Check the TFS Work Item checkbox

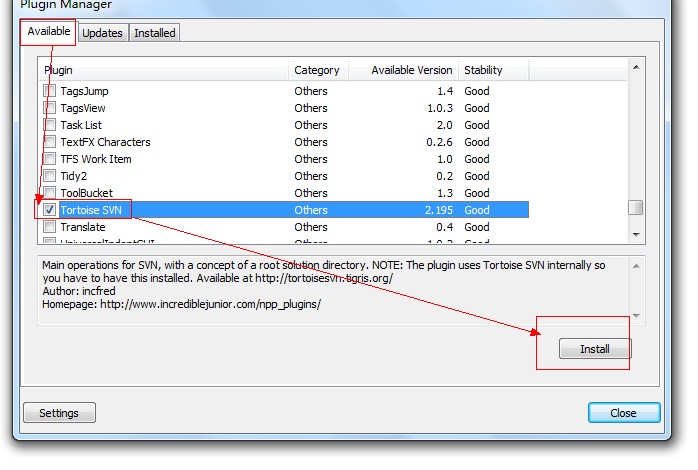[x=50, y=159]
